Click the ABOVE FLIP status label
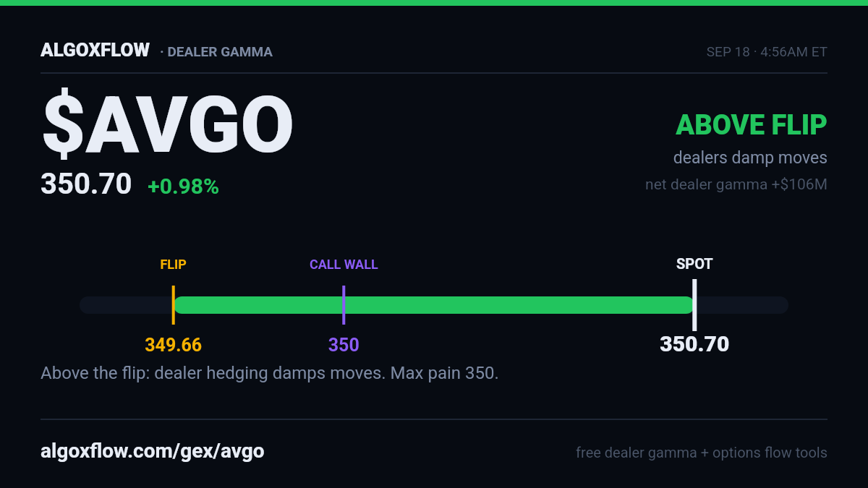The image size is (868, 488). [751, 125]
